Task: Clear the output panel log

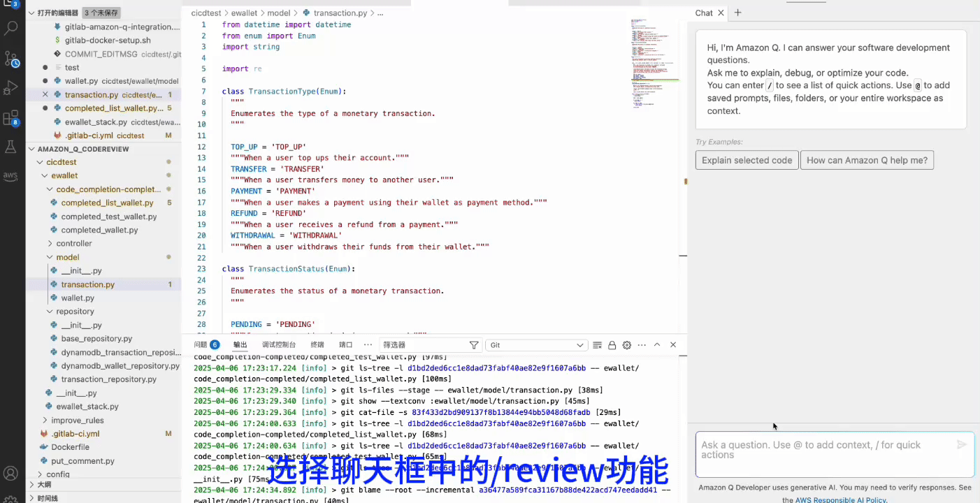Action: (x=597, y=345)
